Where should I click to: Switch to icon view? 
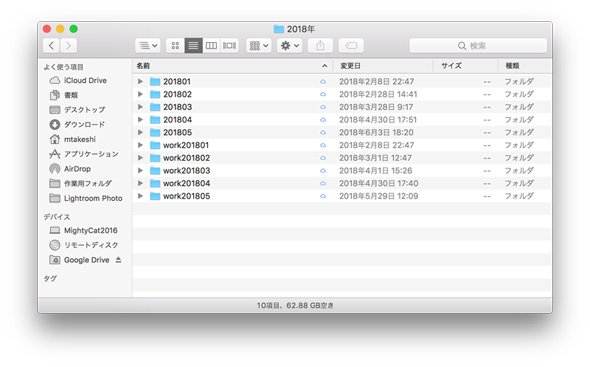[x=175, y=46]
